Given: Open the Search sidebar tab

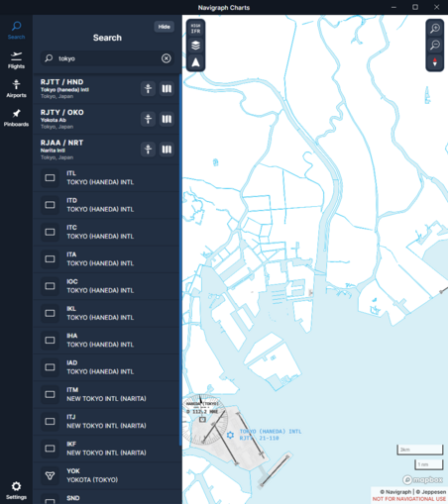Looking at the screenshot, I should point(16,31).
